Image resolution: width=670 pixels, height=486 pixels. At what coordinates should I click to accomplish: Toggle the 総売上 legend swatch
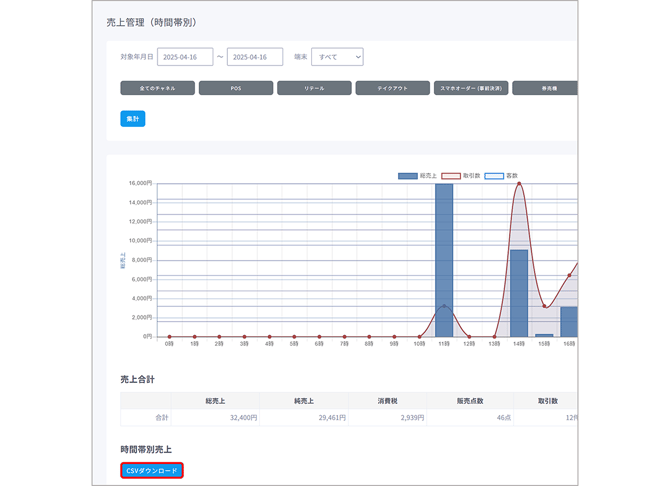(x=408, y=176)
